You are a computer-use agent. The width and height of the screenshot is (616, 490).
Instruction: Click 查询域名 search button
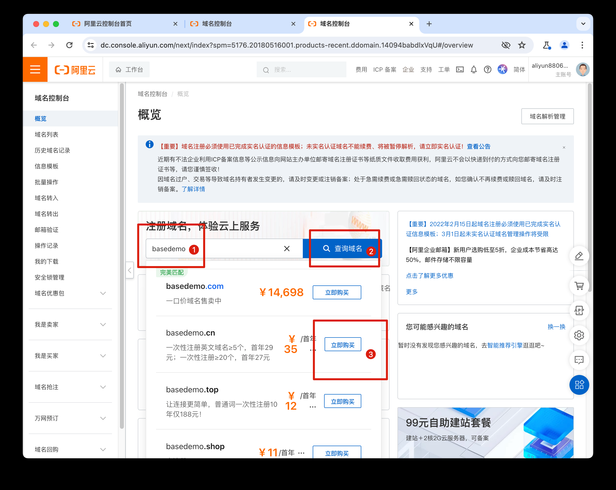342,249
